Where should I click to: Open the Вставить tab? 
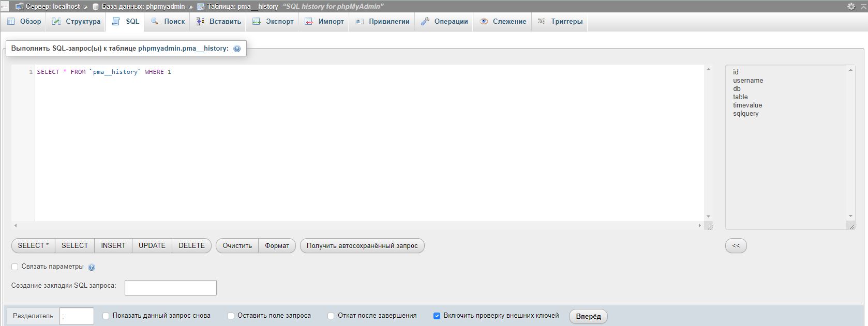218,22
